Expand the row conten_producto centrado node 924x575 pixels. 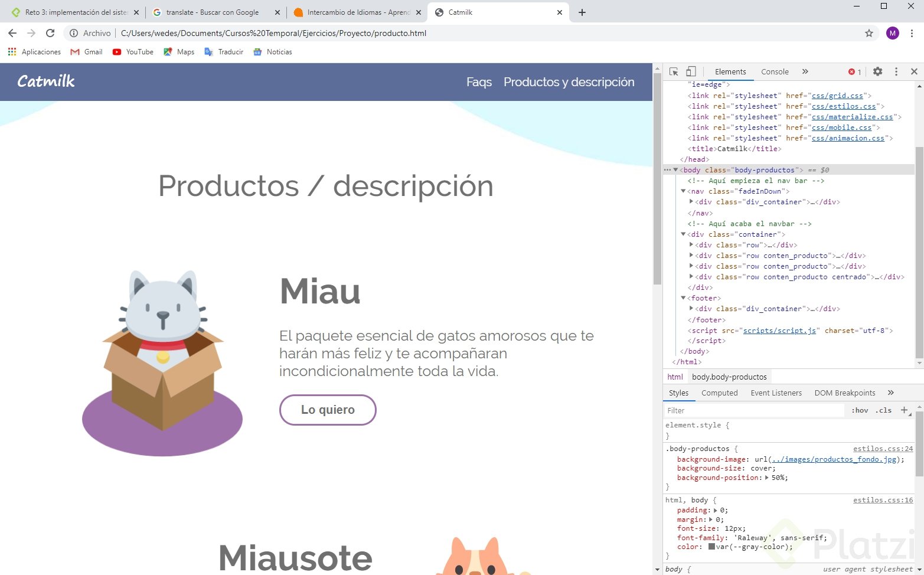click(691, 277)
